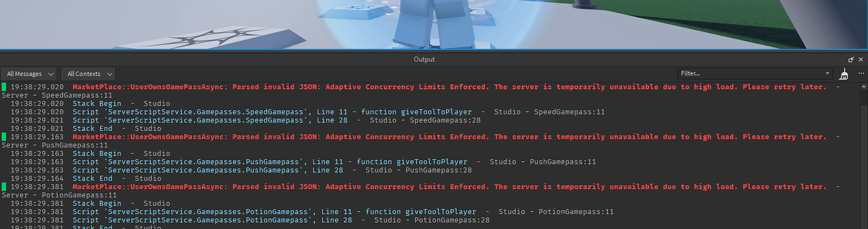This screenshot has width=868, height=229.
Task: Click the Output panel scrollbar up arrow
Action: 864,87
